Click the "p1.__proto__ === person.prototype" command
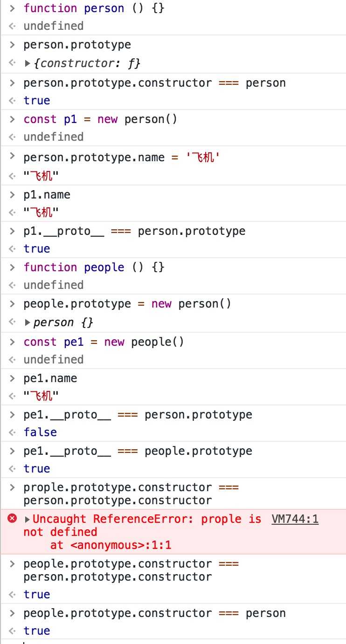Screen dimensions: 346x644 pyautogui.click(x=134, y=231)
